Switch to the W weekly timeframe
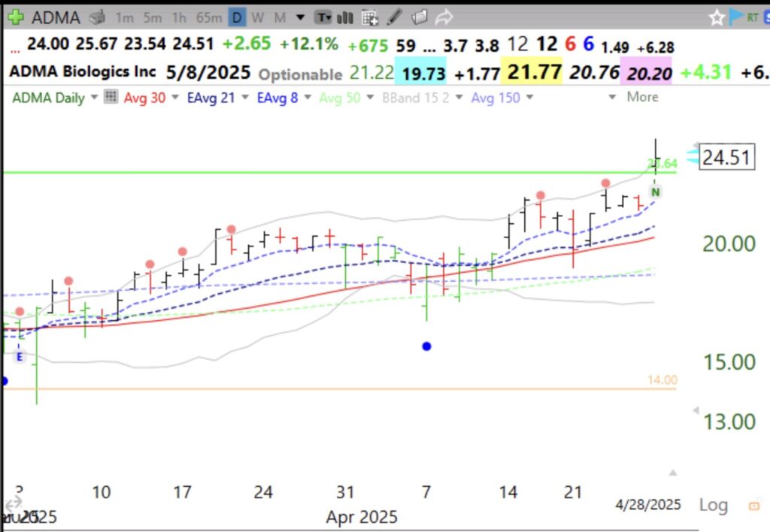 [x=258, y=18]
